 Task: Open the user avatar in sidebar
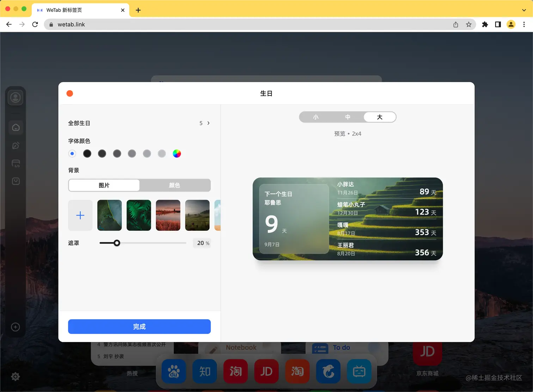pyautogui.click(x=16, y=98)
